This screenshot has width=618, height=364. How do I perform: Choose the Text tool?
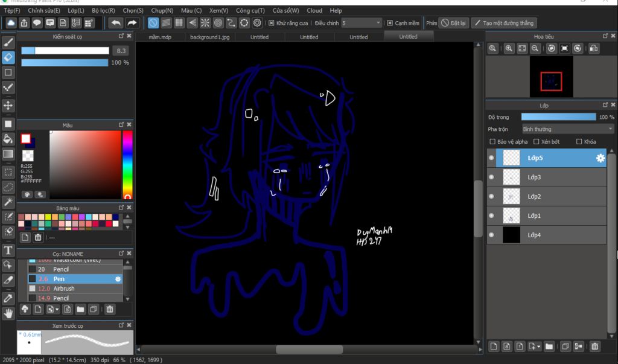[8, 250]
